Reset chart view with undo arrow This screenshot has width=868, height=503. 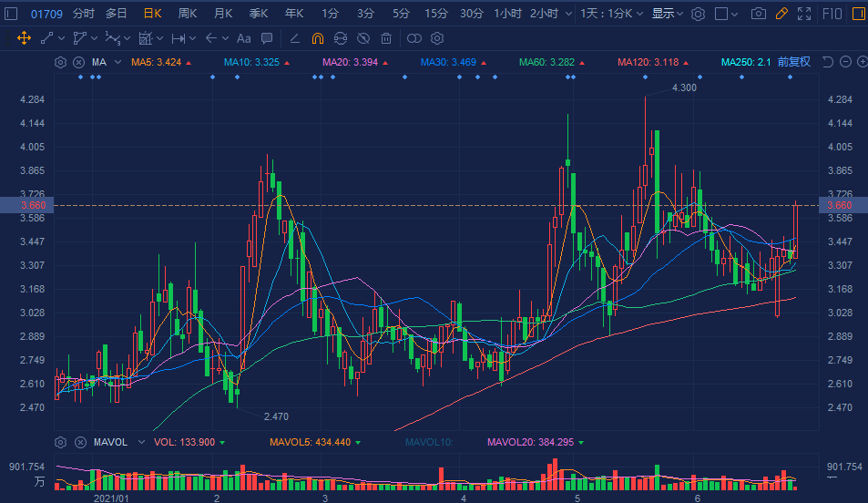click(828, 61)
